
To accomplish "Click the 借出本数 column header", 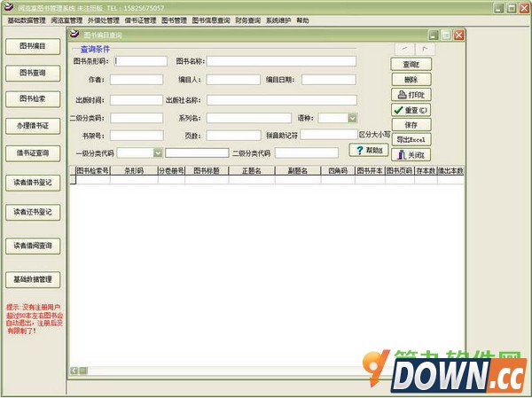I will (x=450, y=171).
